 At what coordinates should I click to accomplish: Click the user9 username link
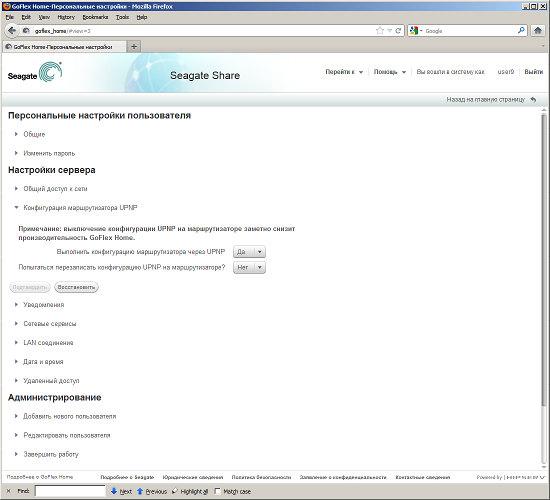(x=505, y=72)
